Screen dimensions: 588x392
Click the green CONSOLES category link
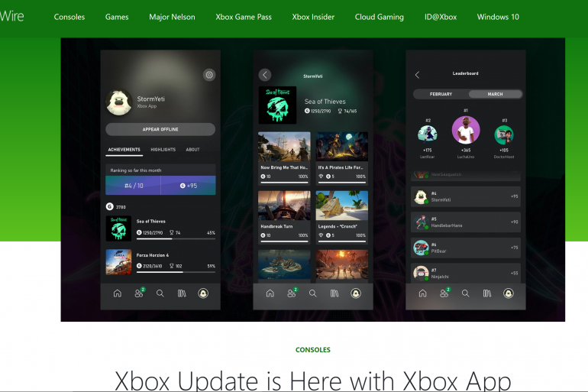[x=313, y=350]
